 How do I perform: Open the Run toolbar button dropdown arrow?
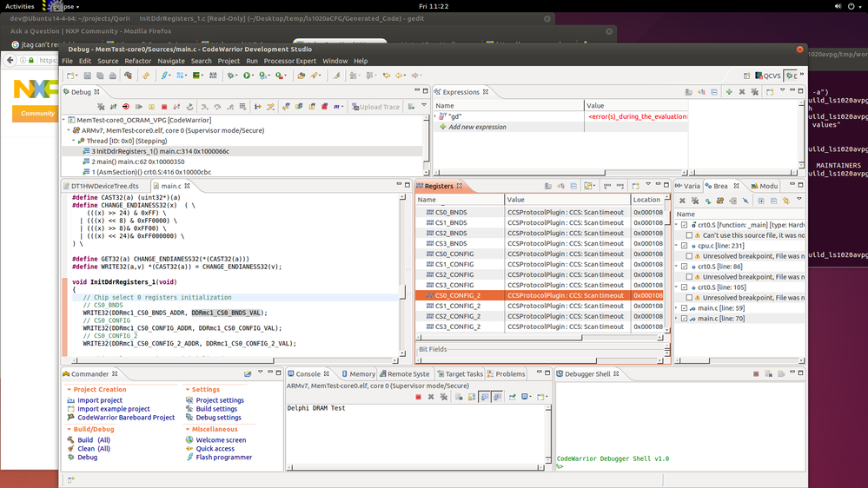[x=253, y=76]
